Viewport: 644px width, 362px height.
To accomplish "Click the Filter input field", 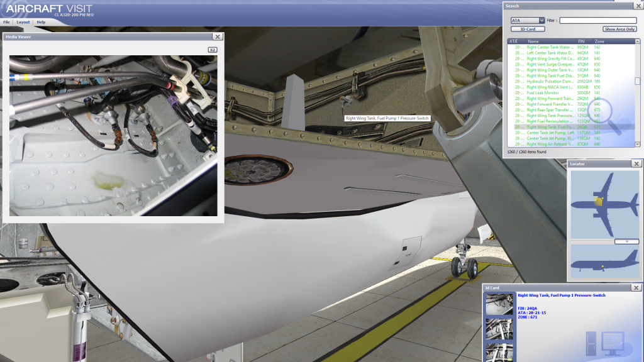I will [598, 20].
